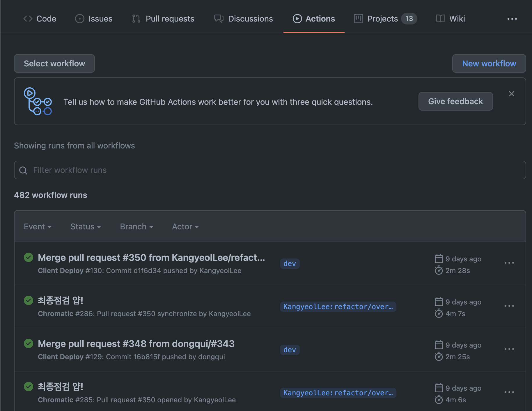The image size is (532, 411).
Task: Click success check icon of Client Deploy #129
Action: point(29,343)
